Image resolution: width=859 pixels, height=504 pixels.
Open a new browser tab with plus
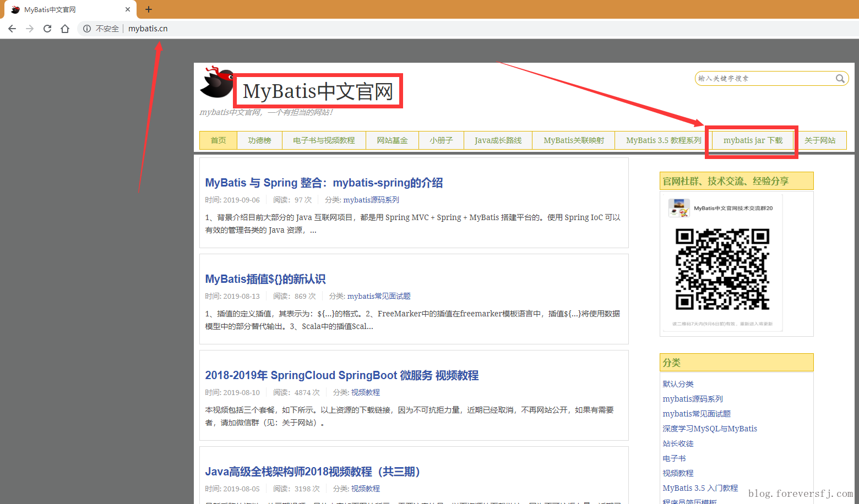[149, 9]
